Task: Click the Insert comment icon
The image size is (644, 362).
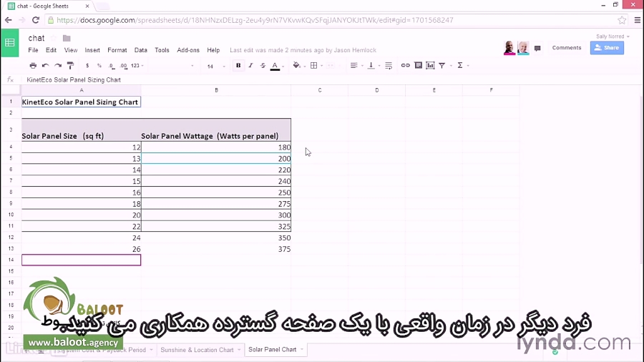Action: pos(418,66)
